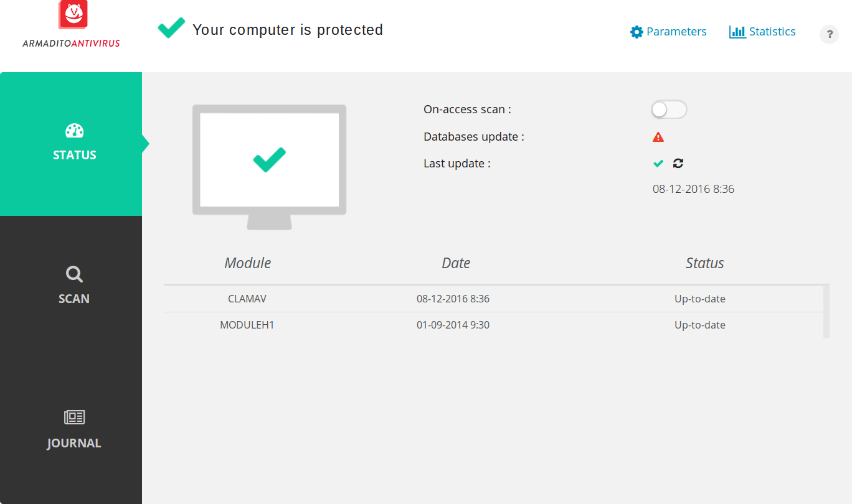Viewport: 852px width, 504px height.
Task: Open help with the question mark button
Action: click(829, 34)
